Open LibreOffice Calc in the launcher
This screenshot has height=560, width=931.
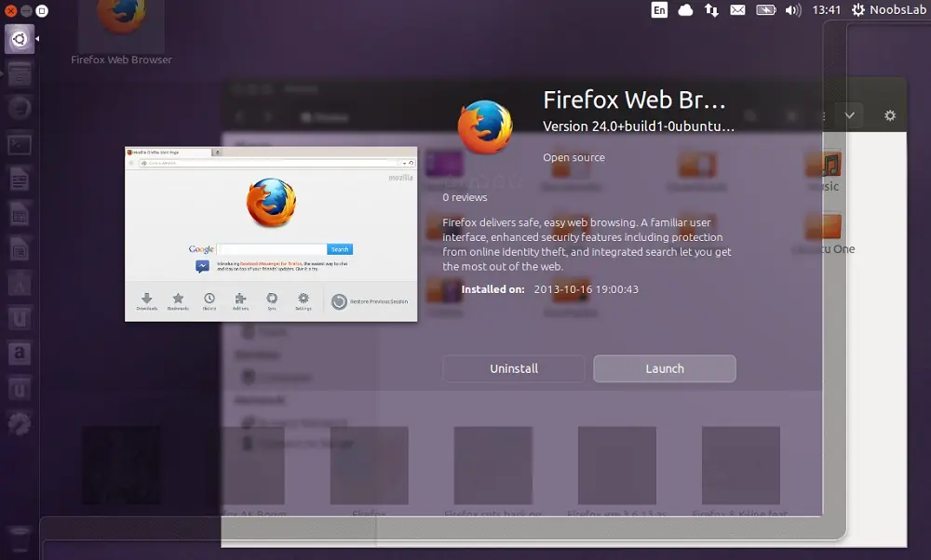(20, 215)
